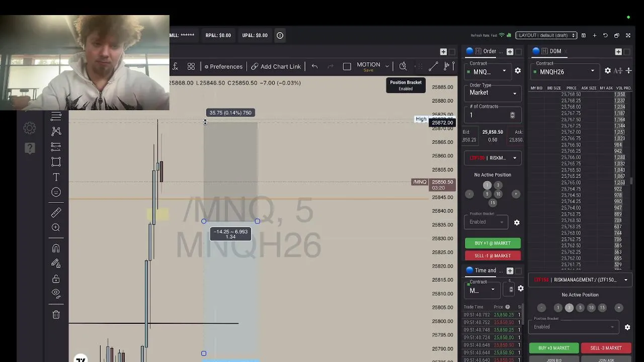Image resolution: width=644 pixels, height=362 pixels.
Task: Select the ruler measure tool
Action: coord(56,212)
